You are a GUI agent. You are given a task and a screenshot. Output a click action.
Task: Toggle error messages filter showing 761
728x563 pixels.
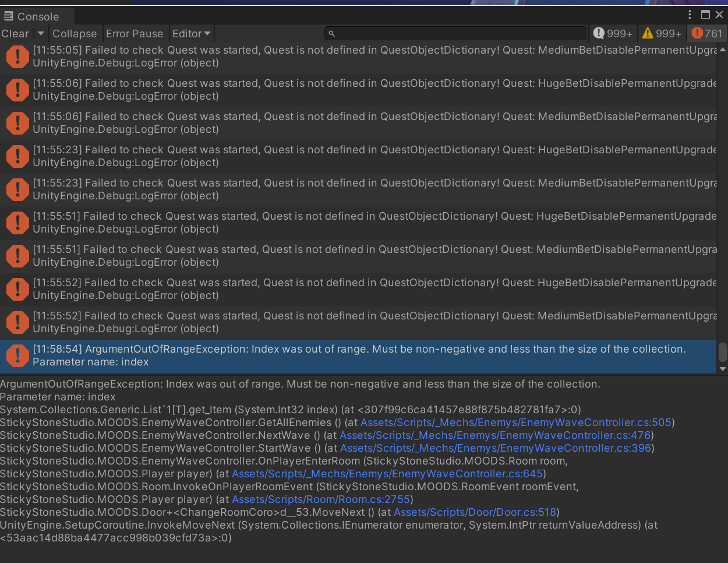706,34
